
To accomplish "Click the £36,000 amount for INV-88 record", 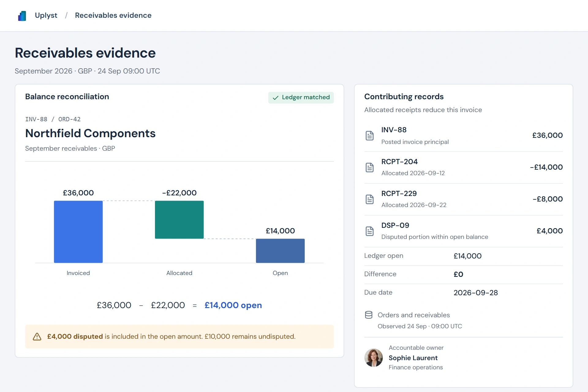I will 547,135.
